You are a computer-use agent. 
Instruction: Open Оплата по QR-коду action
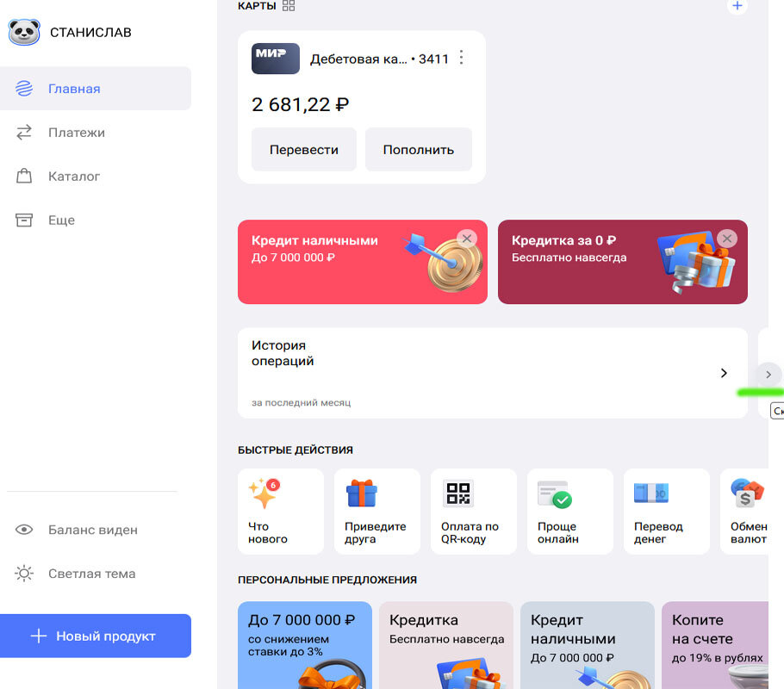pos(474,512)
